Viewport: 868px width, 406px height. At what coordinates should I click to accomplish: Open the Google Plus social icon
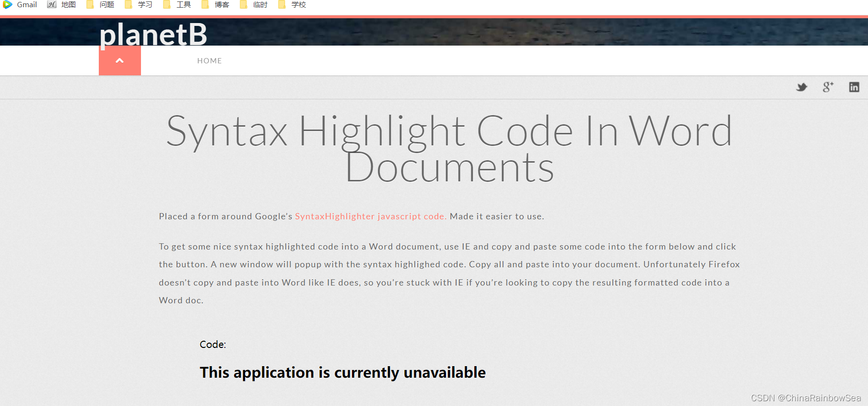[828, 87]
